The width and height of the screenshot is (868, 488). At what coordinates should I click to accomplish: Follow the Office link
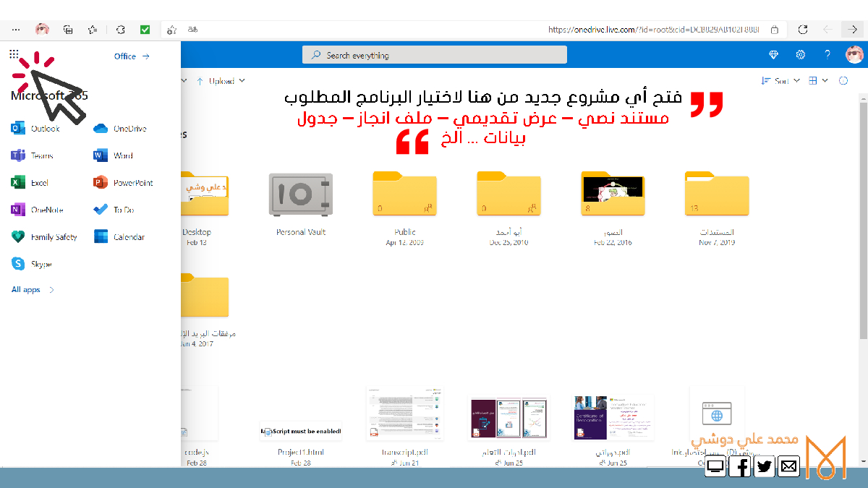tap(132, 56)
